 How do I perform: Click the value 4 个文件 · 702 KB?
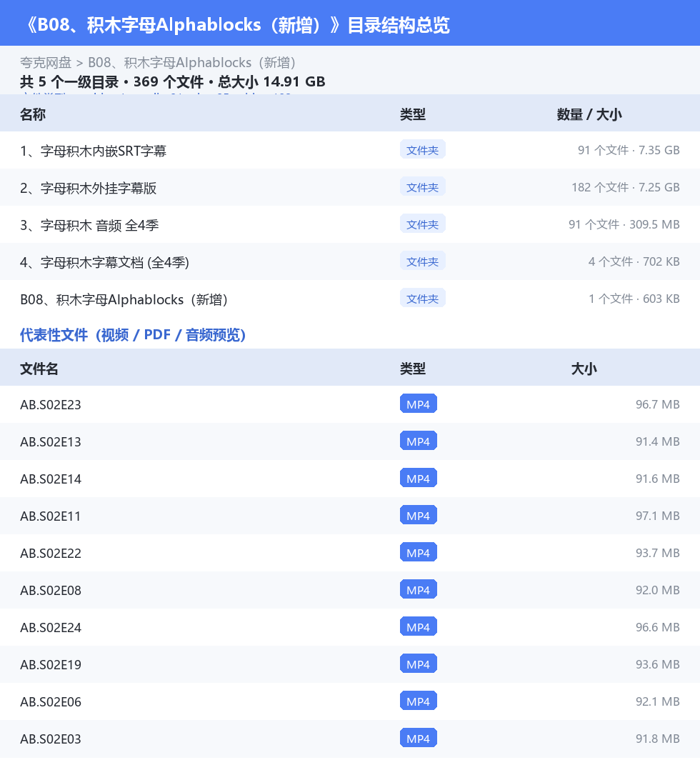(x=634, y=261)
